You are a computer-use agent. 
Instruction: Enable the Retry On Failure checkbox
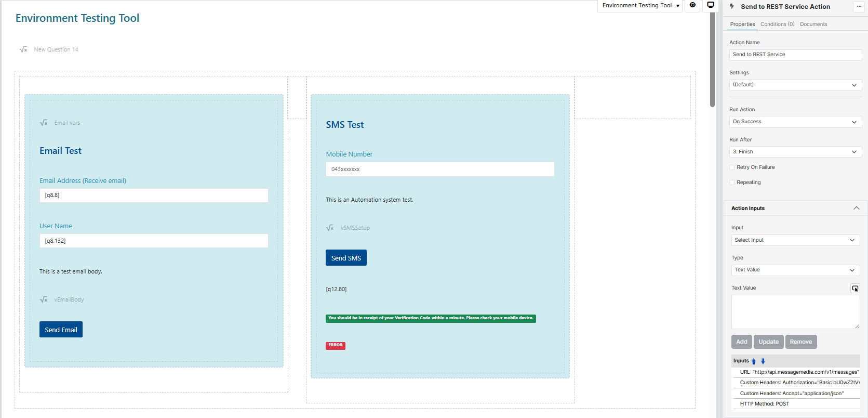(x=732, y=167)
